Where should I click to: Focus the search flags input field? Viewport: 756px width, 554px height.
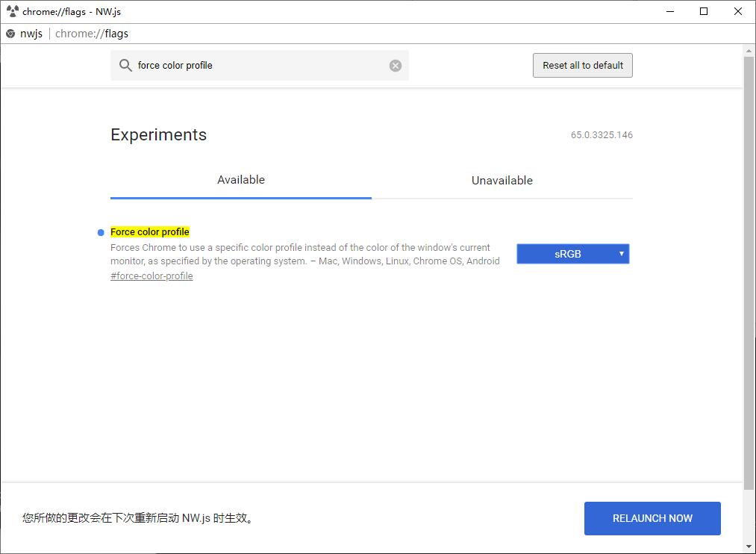tap(260, 66)
